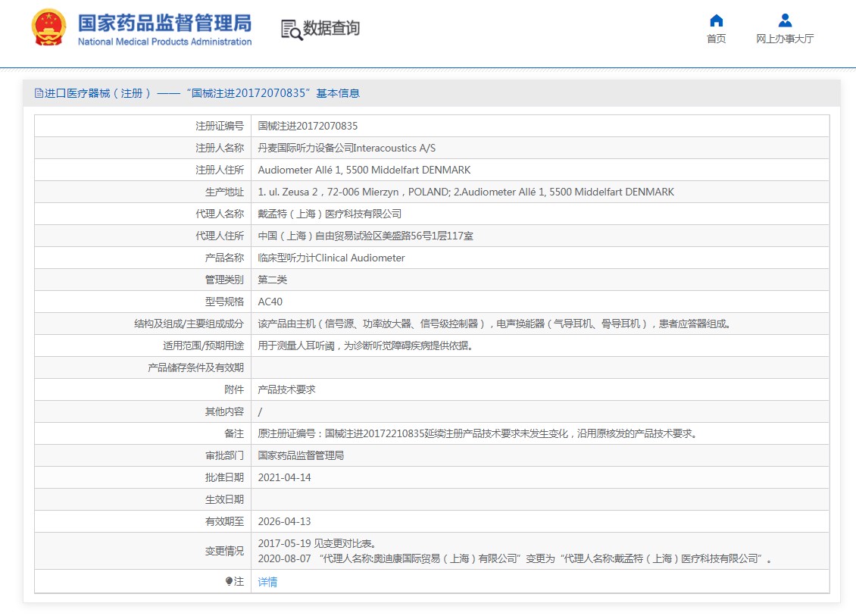
Task: Click production address starting with ul. Zeusa 2
Action: 466,192
